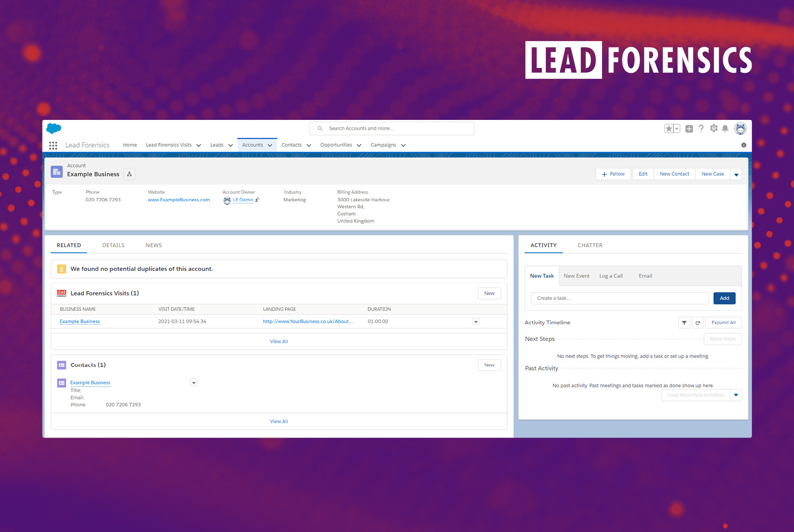The width and height of the screenshot is (794, 532).
Task: Open more actions dropdown beside New Case
Action: [x=736, y=174]
